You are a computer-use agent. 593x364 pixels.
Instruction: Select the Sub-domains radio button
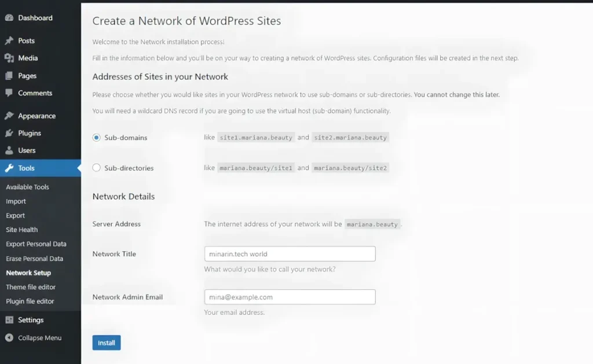pos(96,137)
